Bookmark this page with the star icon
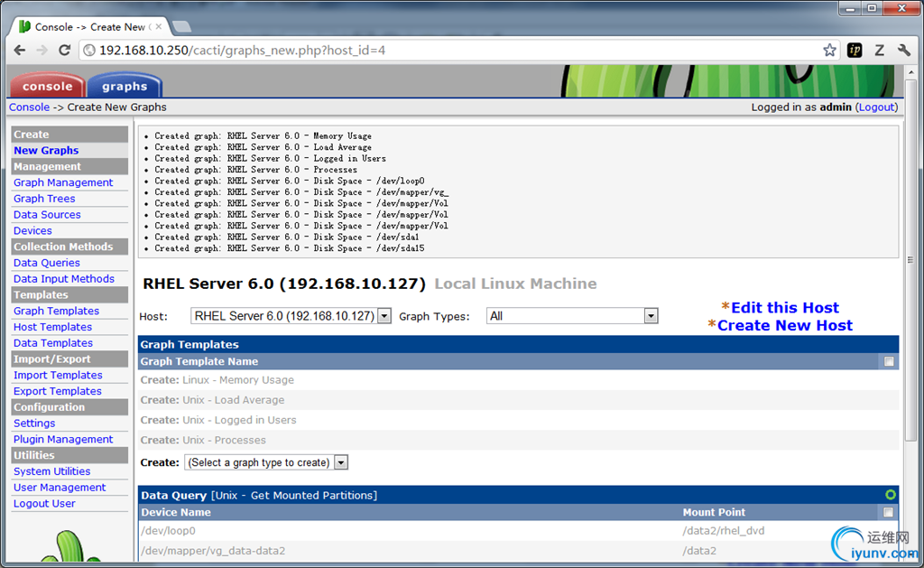Image resolution: width=924 pixels, height=568 pixels. click(829, 51)
